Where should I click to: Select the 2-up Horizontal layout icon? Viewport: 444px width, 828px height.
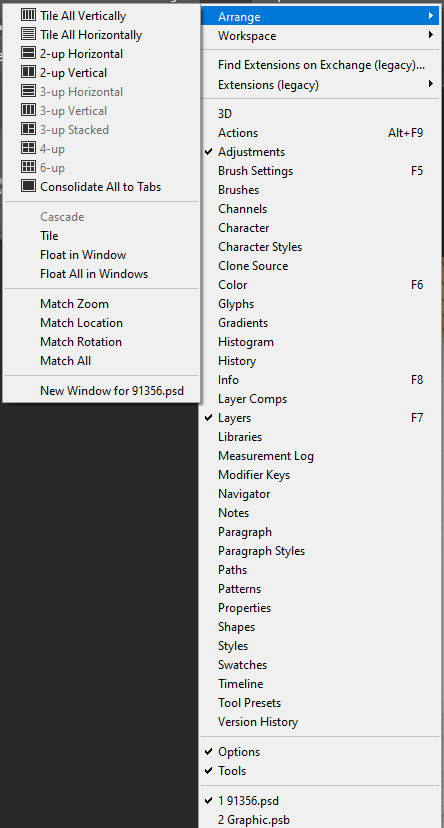pos(28,53)
